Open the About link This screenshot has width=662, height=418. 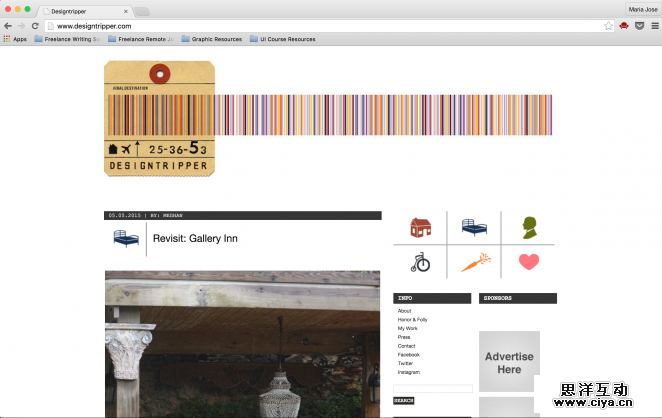coord(404,311)
